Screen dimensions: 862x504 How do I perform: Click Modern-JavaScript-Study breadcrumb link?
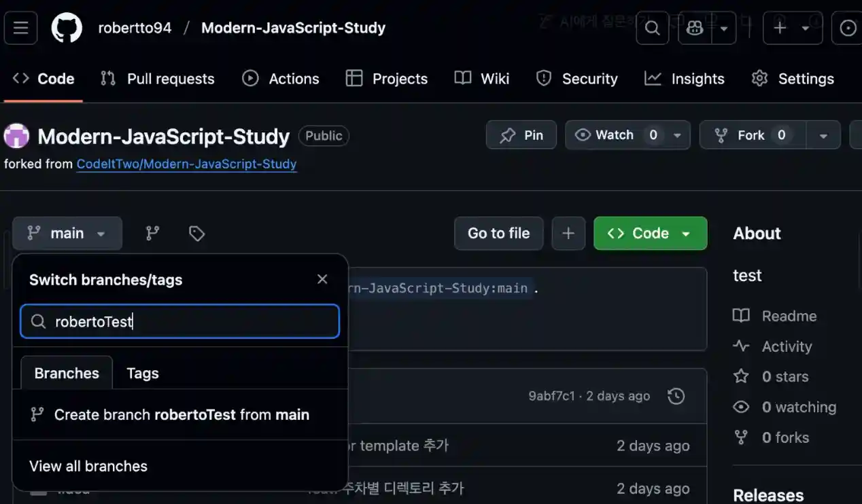tap(294, 28)
